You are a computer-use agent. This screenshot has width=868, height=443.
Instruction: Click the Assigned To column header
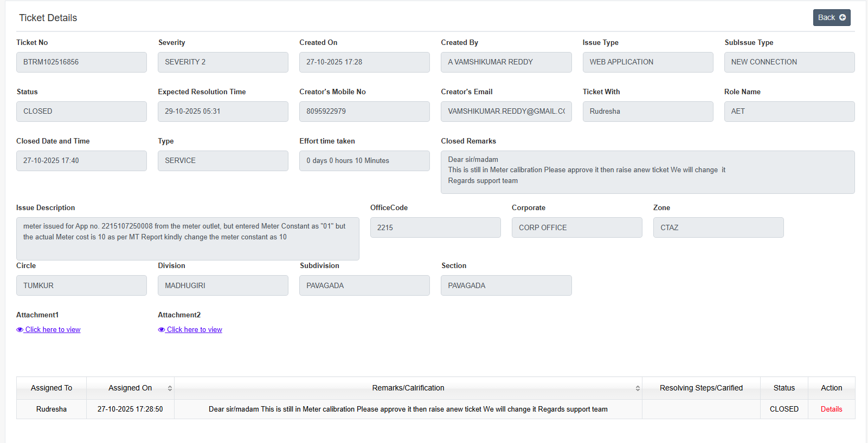(52, 388)
